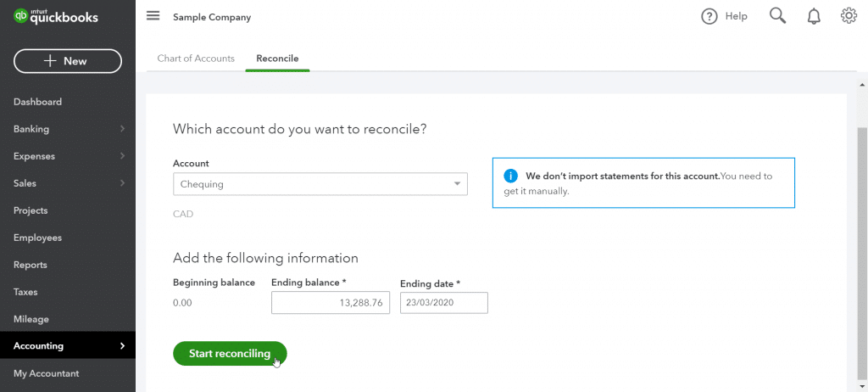Click the blue info icon in notice
This screenshot has width=868, height=392.
(510, 176)
